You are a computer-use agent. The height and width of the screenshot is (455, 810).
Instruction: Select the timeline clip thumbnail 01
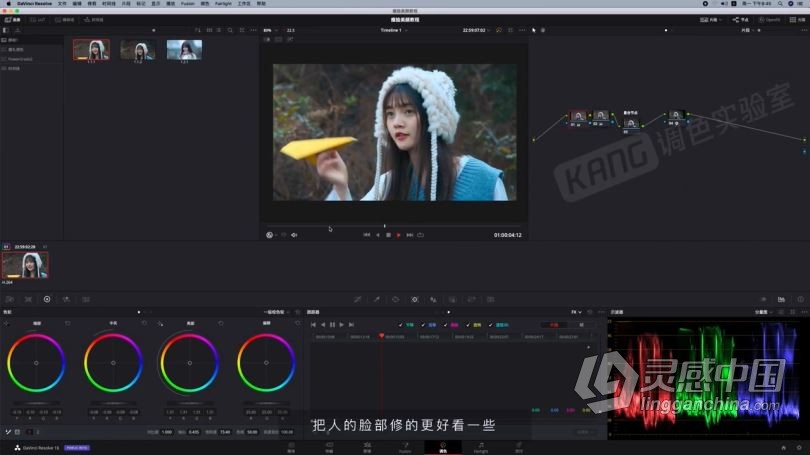click(x=25, y=265)
